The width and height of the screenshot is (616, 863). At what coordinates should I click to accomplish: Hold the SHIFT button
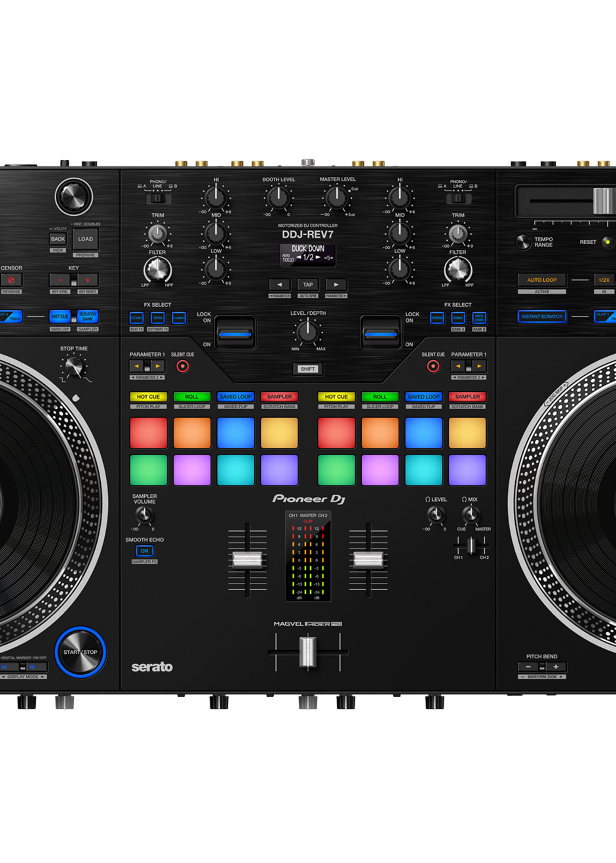308,369
